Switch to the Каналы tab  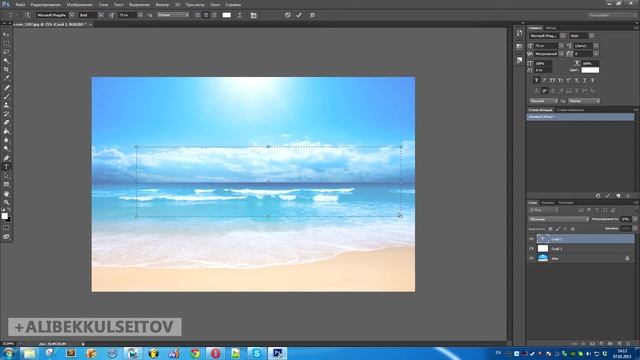pos(547,202)
